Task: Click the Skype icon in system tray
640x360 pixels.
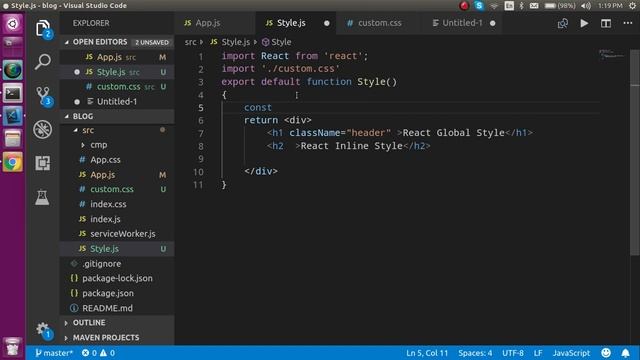Action: tap(479, 6)
